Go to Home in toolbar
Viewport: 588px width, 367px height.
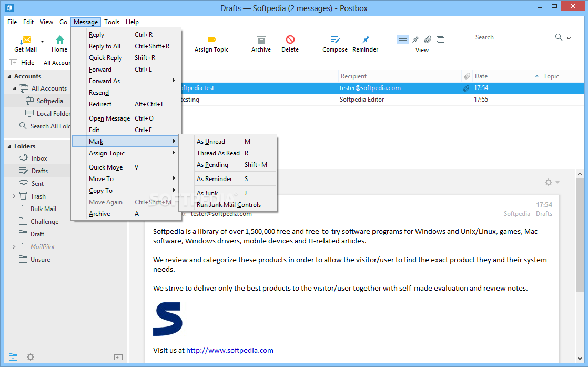59,44
